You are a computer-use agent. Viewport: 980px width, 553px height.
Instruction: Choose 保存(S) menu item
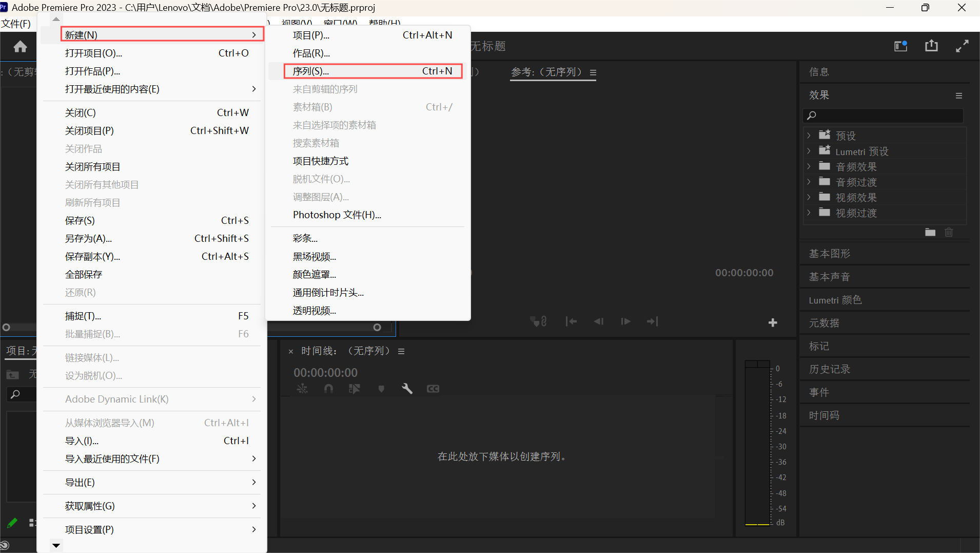pyautogui.click(x=152, y=220)
